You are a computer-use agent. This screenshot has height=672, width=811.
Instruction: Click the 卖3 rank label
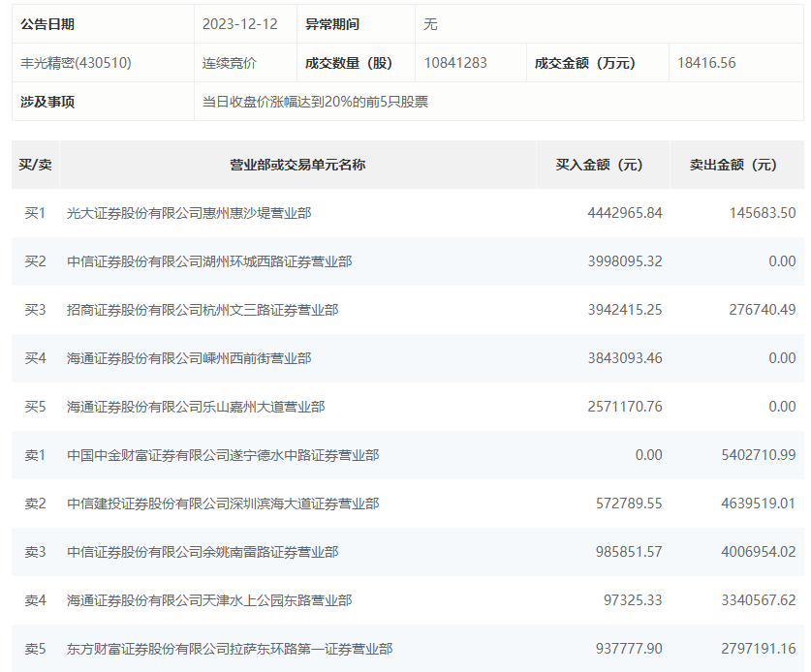click(x=35, y=552)
